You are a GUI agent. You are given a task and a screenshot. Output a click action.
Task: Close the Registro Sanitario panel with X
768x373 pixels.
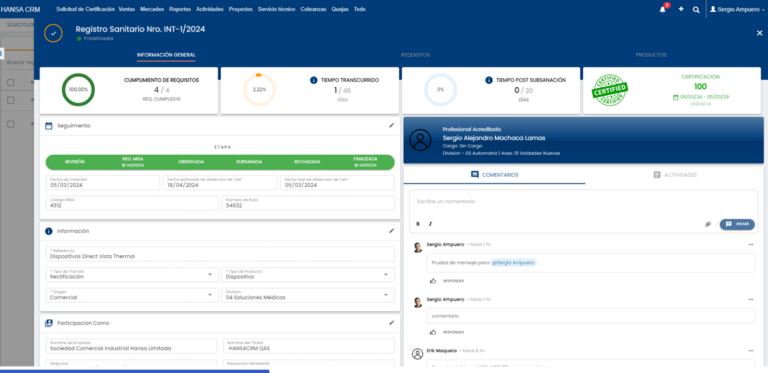pyautogui.click(x=759, y=33)
